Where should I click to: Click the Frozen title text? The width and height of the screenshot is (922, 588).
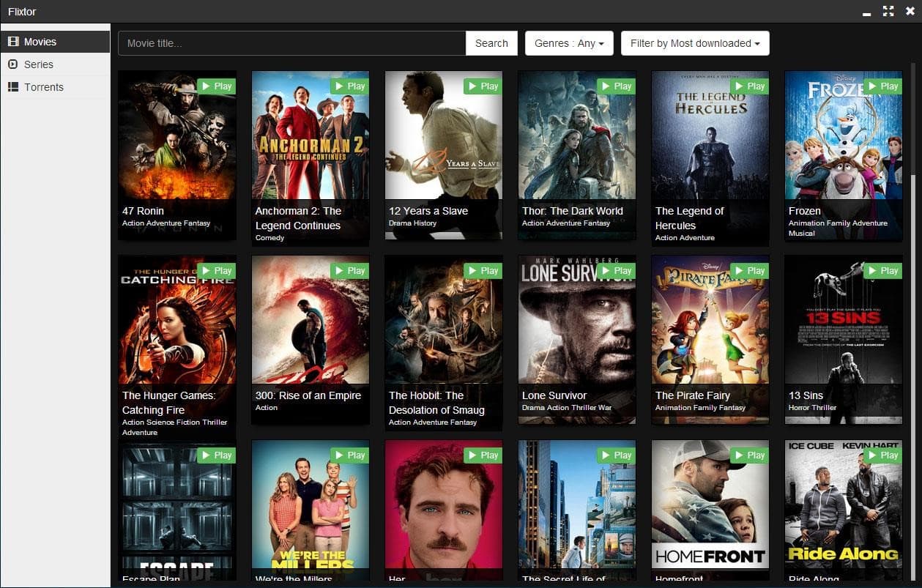coord(805,211)
